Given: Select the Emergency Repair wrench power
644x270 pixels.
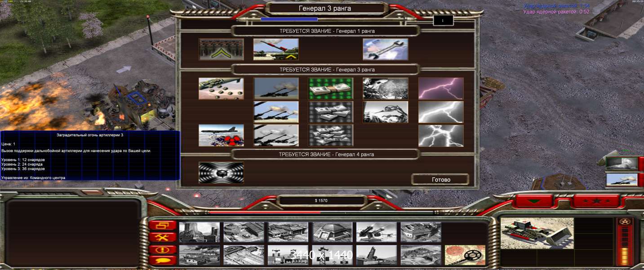Looking at the screenshot, I should pos(386,49).
